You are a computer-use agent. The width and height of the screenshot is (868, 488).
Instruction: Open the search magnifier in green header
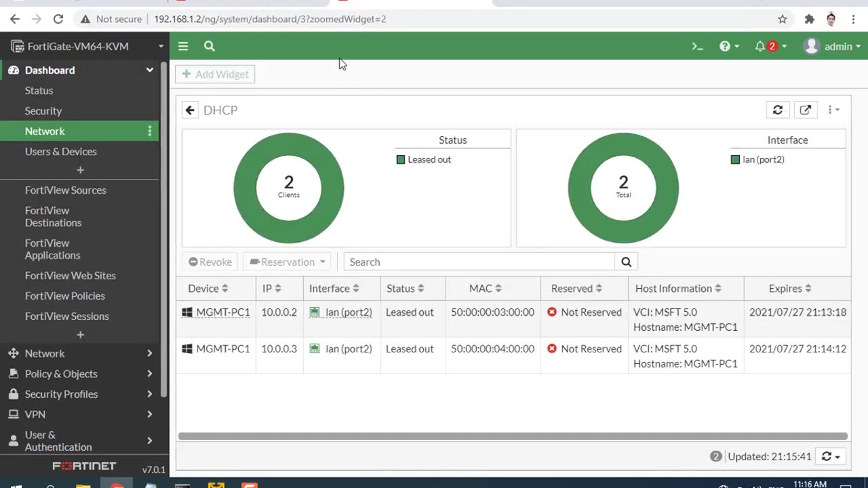tap(210, 46)
